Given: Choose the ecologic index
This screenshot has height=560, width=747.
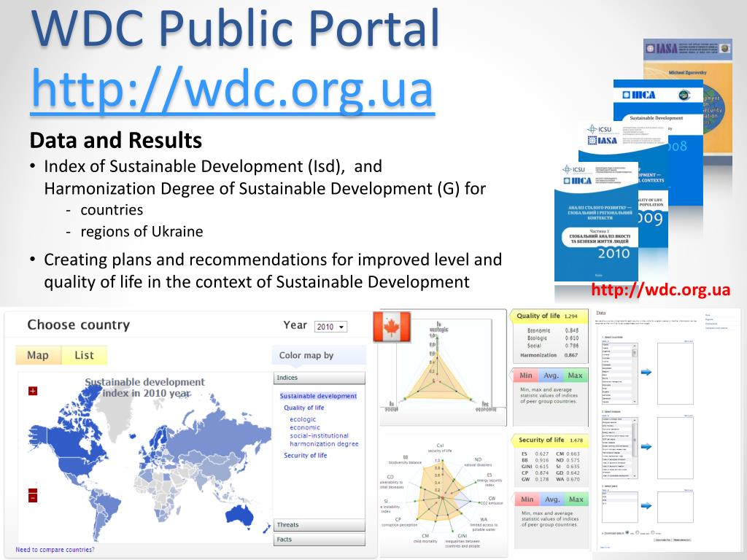Looking at the screenshot, I should point(303,419).
